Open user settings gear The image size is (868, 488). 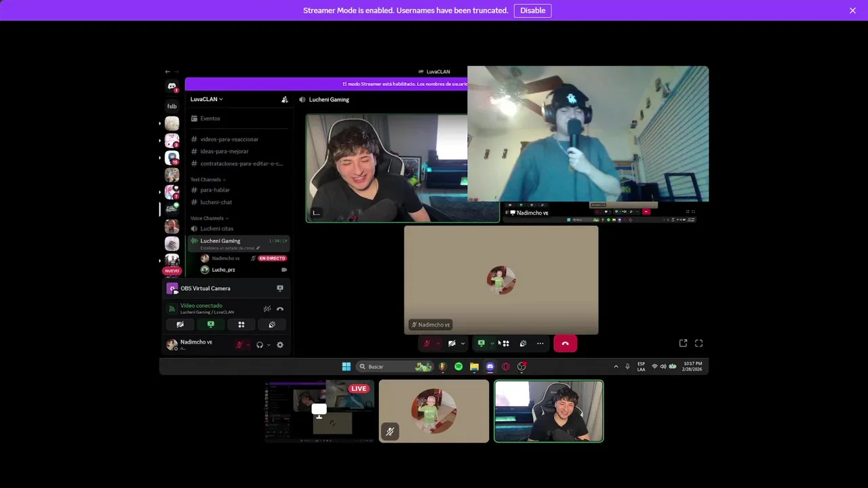tap(280, 345)
